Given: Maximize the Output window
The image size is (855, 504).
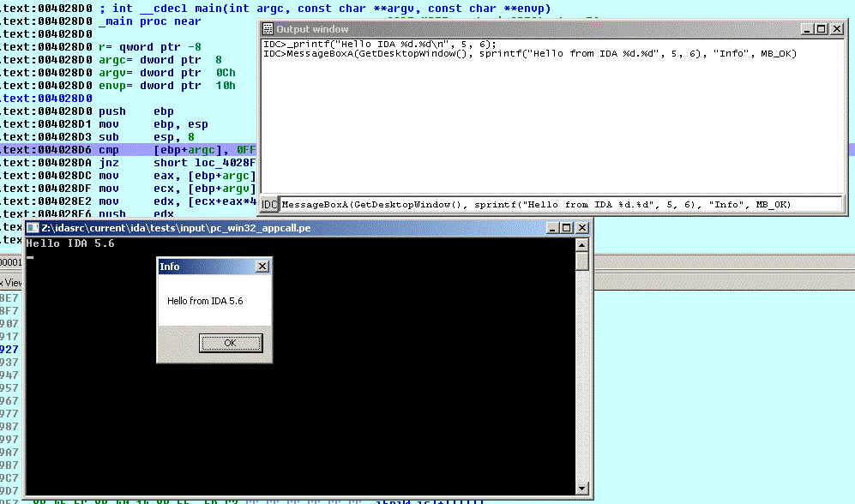Looking at the screenshot, I should tap(822, 29).
